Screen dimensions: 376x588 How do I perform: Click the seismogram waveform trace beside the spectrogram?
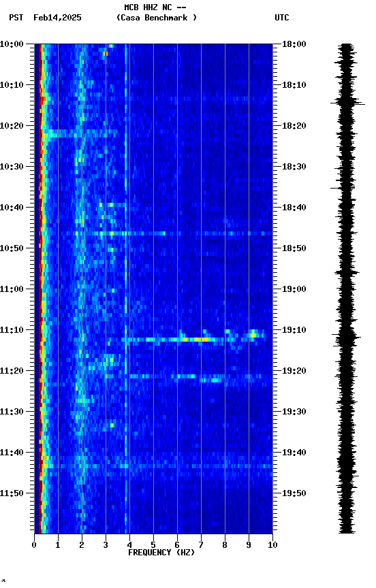click(347, 289)
